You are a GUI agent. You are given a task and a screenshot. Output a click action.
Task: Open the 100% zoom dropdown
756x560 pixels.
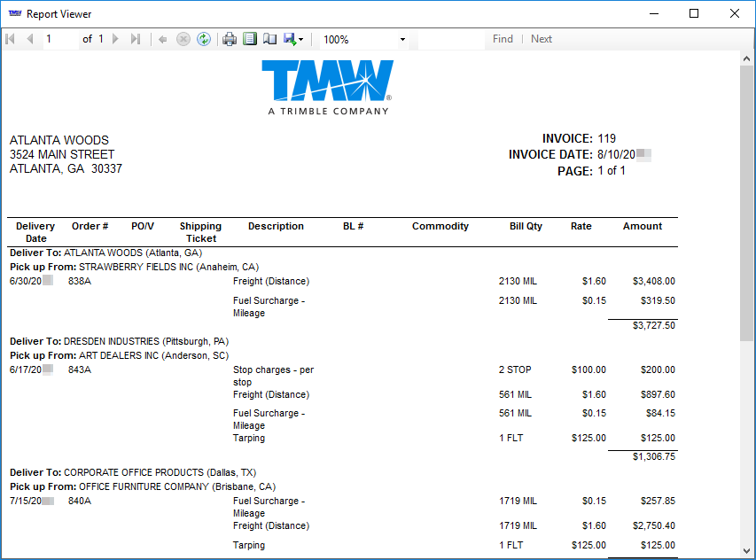pyautogui.click(x=402, y=40)
